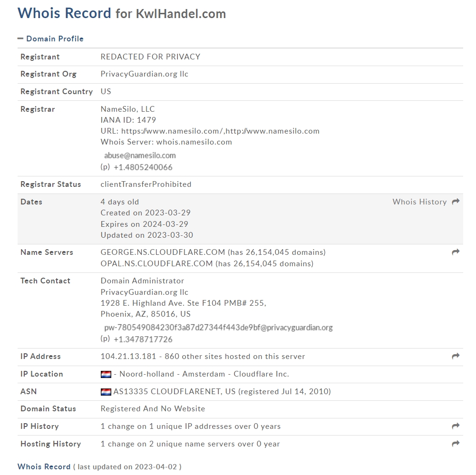
Task: Click the Hosting History arrow icon
Action: point(456,444)
